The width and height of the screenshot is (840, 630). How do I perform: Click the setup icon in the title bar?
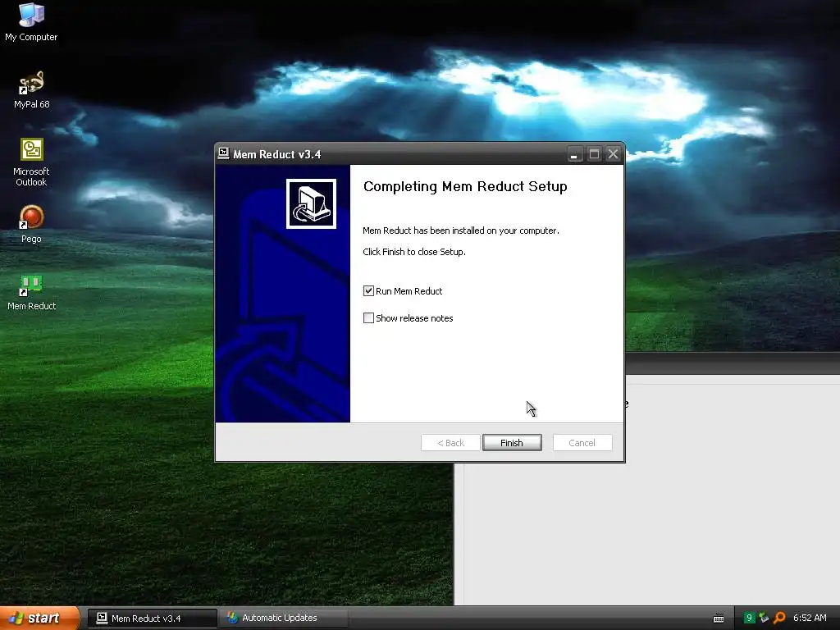point(224,153)
